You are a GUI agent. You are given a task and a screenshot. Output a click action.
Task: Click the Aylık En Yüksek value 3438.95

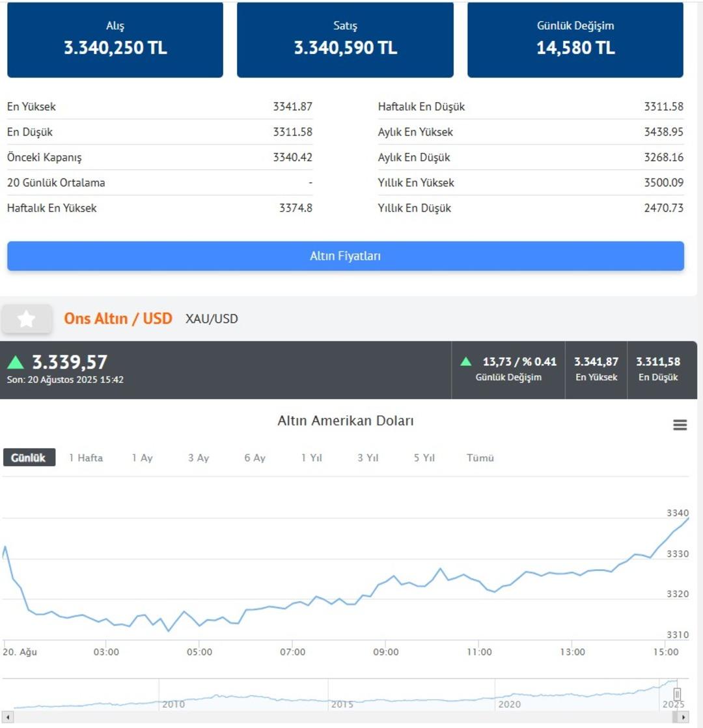(x=663, y=132)
